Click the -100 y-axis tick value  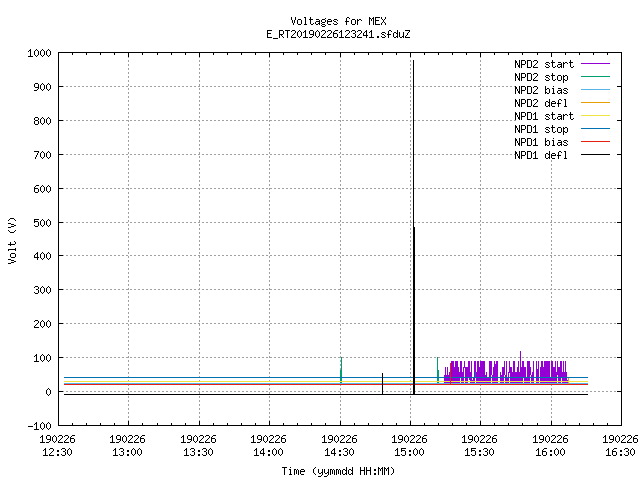pyautogui.click(x=40, y=426)
